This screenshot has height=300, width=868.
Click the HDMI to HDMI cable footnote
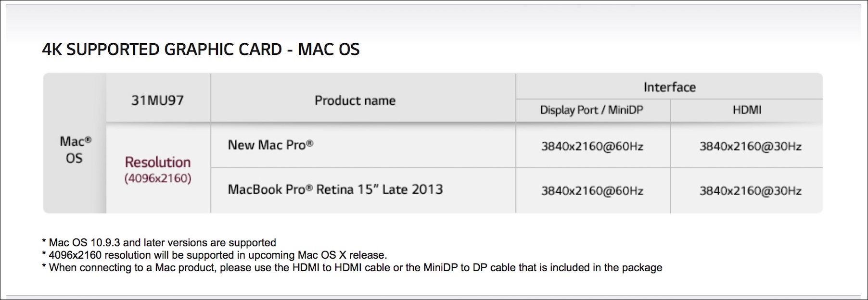tap(352, 267)
